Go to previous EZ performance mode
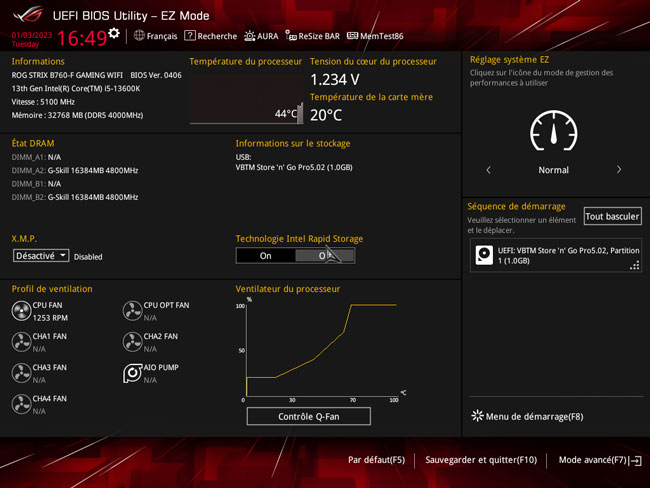The image size is (650, 488). click(x=489, y=170)
